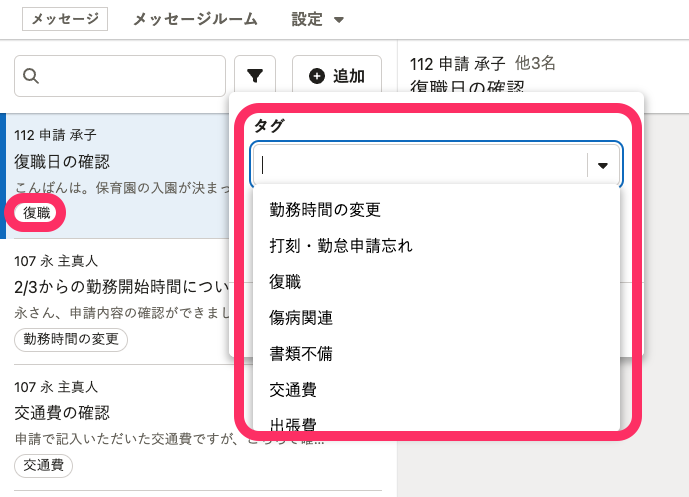Viewport: 689px width, 497px height.
Task: Open the メッセージ tab
Action: coord(65,19)
